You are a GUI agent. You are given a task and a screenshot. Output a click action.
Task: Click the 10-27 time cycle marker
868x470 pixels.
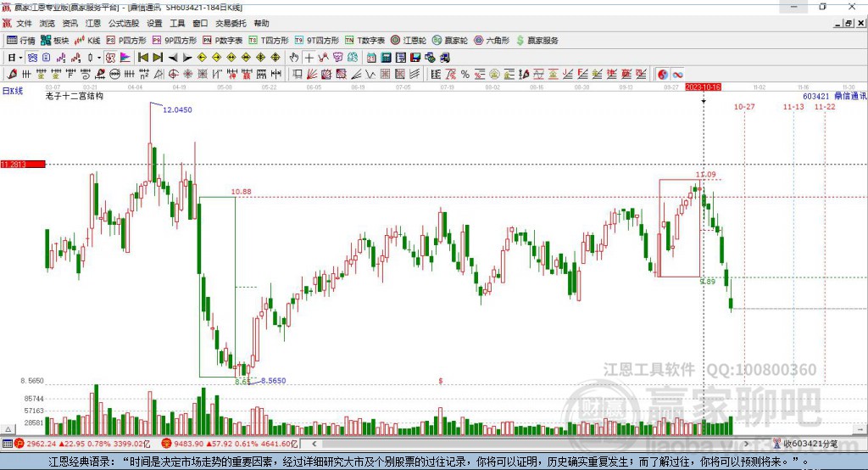[744, 106]
